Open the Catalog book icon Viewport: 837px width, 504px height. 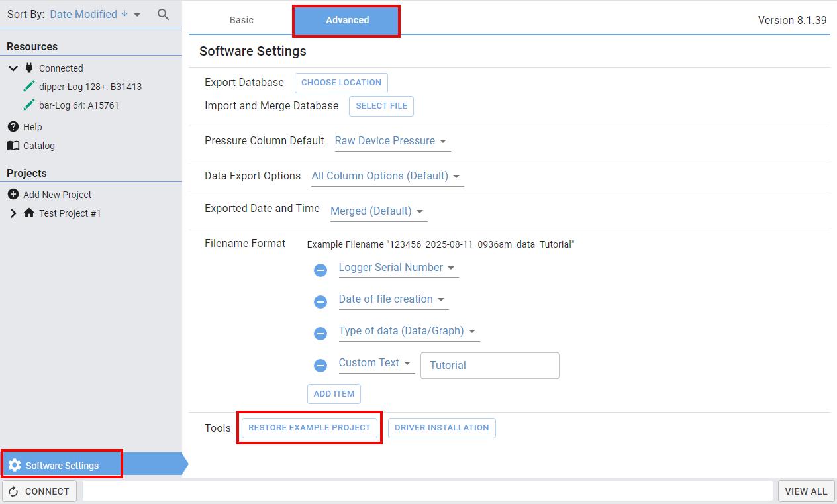coord(13,146)
